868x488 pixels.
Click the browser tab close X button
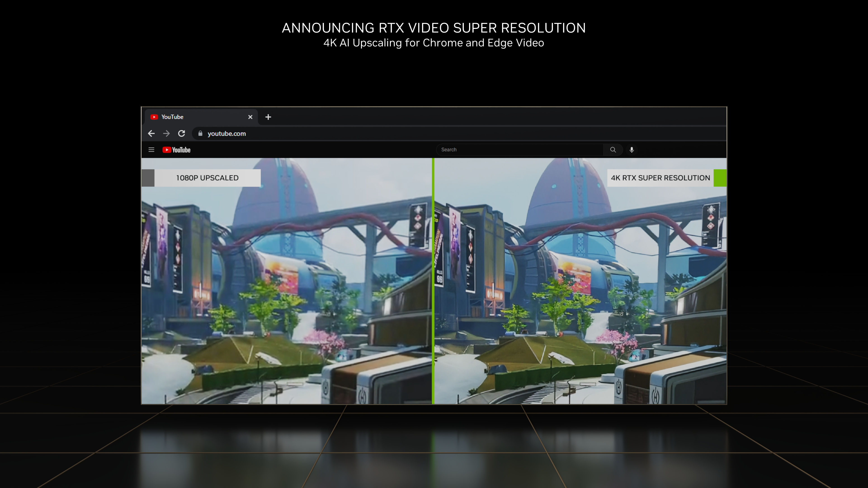(x=250, y=117)
